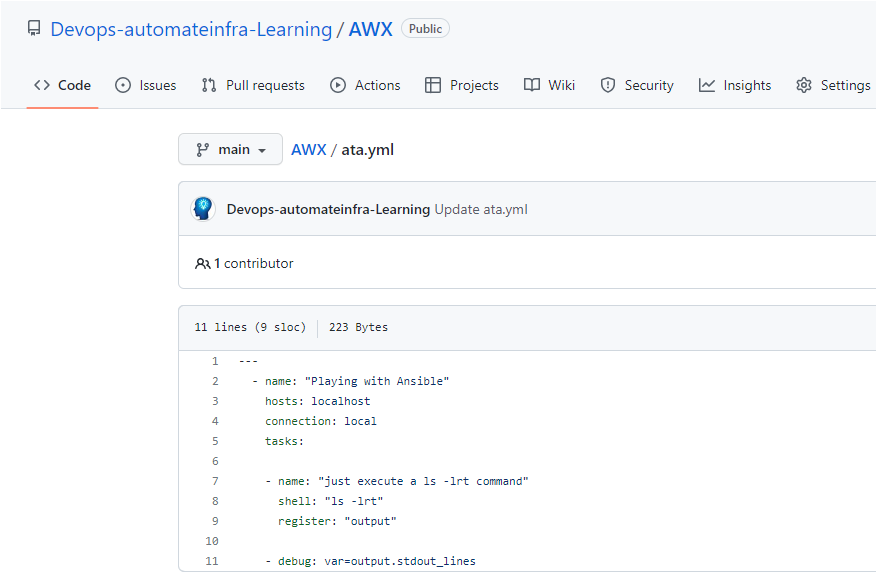Select line number 9
This screenshot has height=583, width=877.
(215, 521)
